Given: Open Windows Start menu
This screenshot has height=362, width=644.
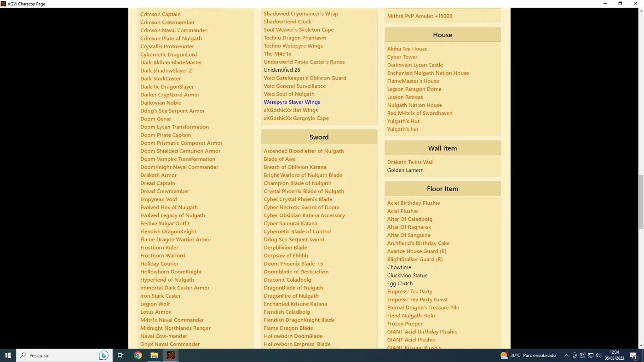Looking at the screenshot, I should pyautogui.click(x=8, y=355).
